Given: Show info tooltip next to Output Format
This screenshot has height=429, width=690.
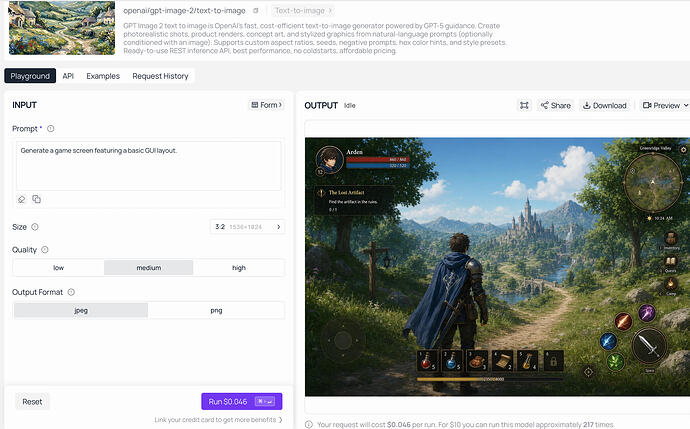Looking at the screenshot, I should click(71, 292).
